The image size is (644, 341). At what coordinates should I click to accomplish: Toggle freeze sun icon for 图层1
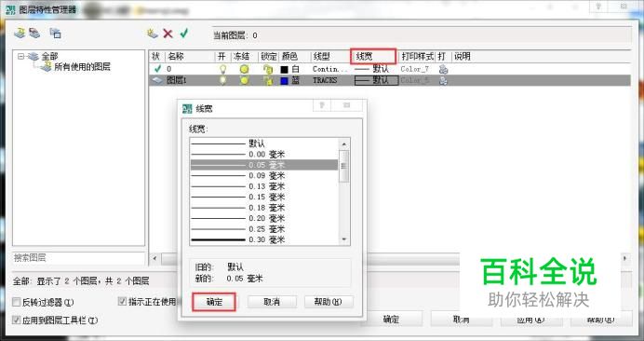point(244,80)
